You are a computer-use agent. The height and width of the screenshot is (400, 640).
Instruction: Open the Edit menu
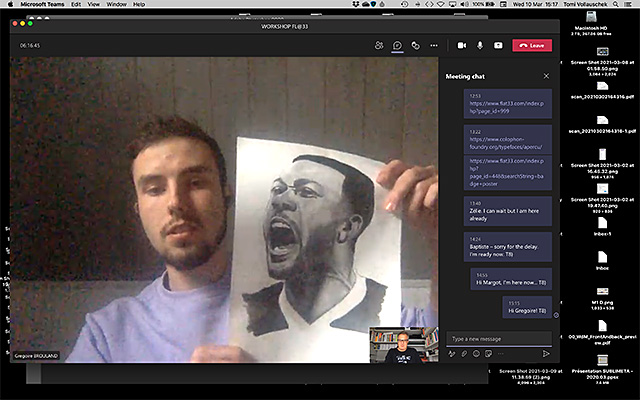(x=76, y=4)
